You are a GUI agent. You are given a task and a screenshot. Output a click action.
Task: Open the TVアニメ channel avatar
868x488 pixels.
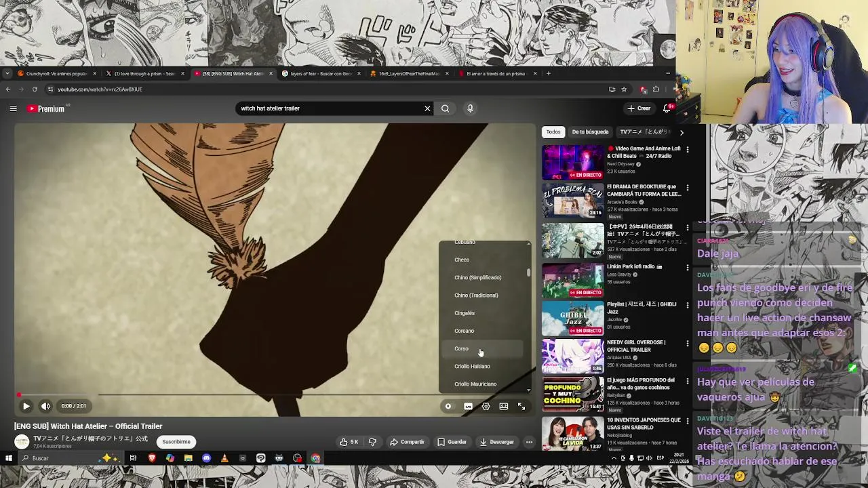pos(22,442)
